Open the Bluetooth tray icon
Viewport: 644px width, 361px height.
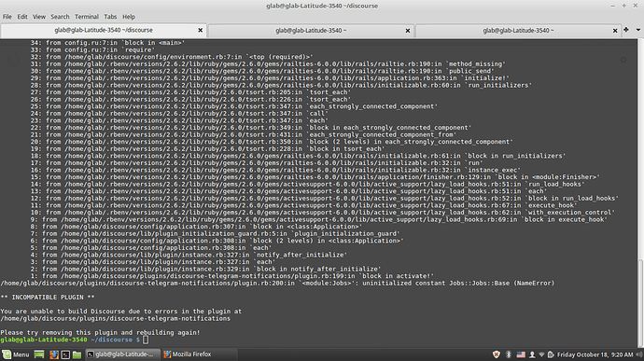pos(509,354)
